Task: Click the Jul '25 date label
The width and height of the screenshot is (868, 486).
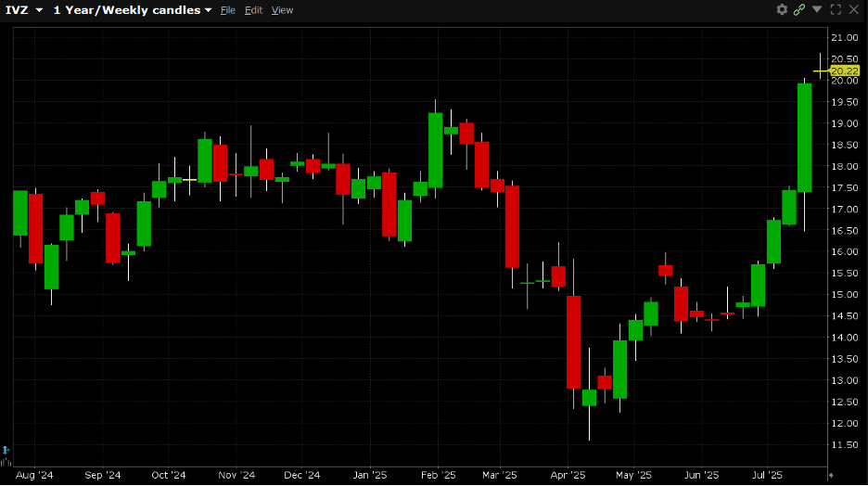Action: [767, 476]
